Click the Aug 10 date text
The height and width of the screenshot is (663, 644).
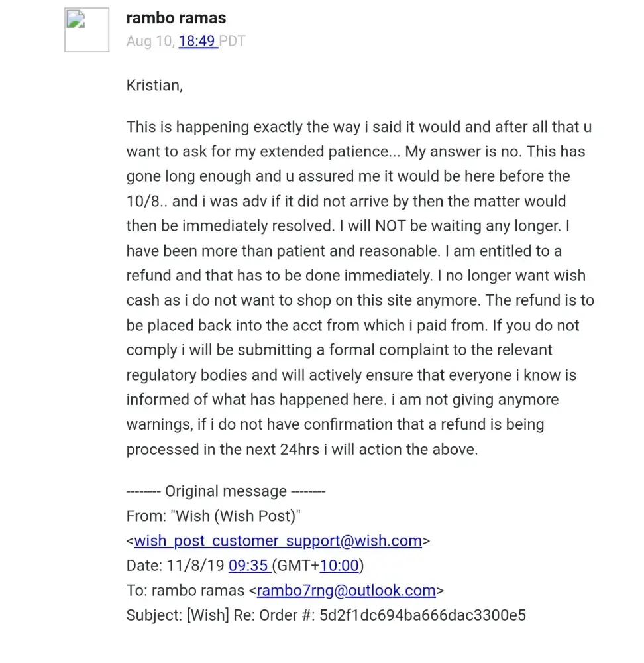tap(150, 41)
